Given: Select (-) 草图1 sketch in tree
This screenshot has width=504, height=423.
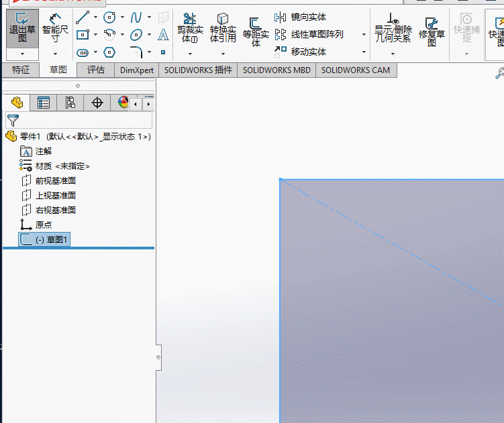Looking at the screenshot, I should pos(44,239).
